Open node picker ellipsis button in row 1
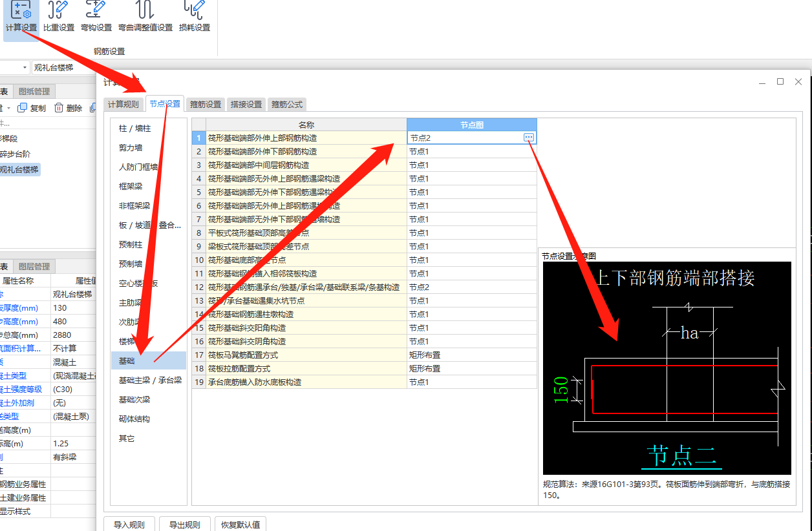 click(x=529, y=138)
